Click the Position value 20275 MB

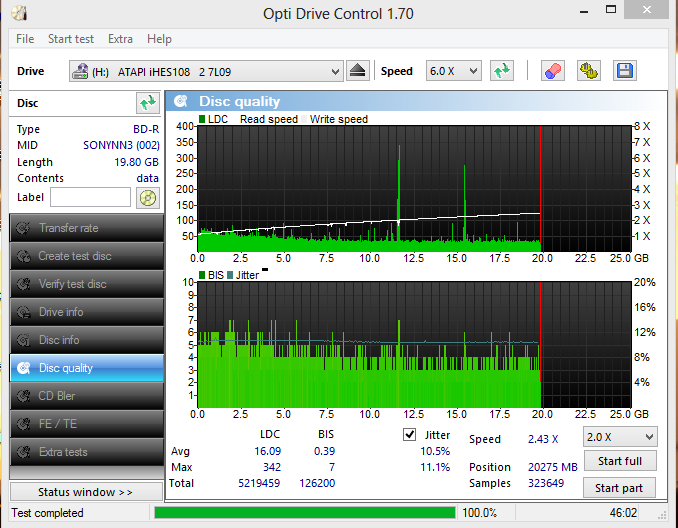[553, 467]
